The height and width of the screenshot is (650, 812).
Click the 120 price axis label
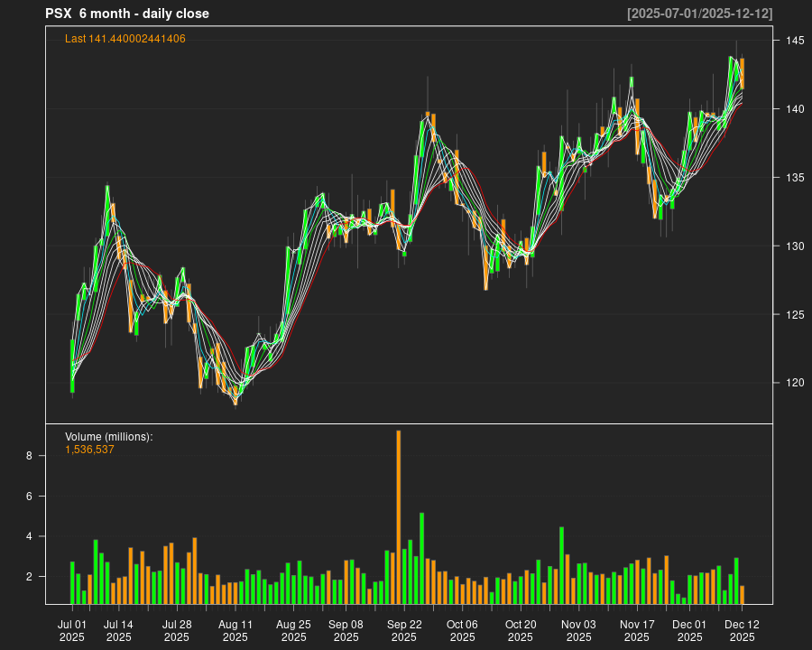pyautogui.click(x=795, y=383)
